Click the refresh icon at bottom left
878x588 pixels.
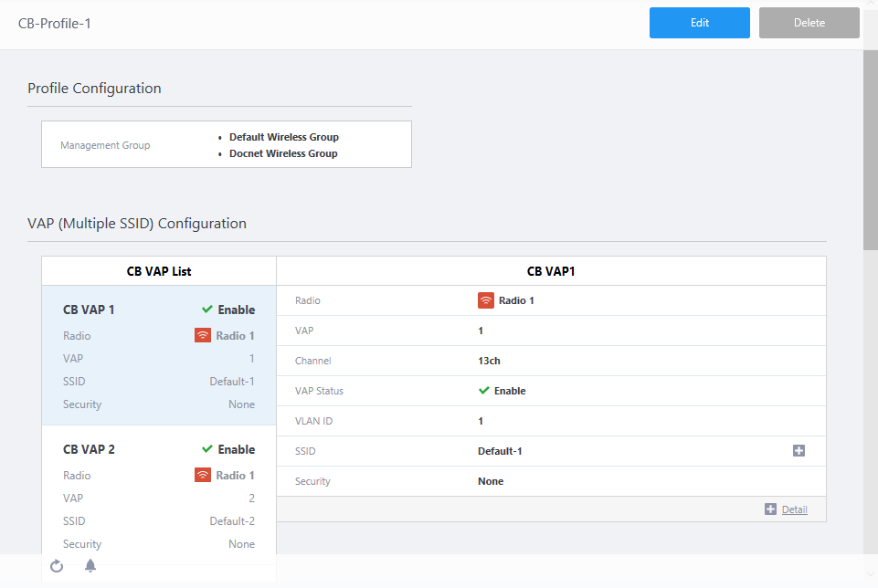[57, 566]
